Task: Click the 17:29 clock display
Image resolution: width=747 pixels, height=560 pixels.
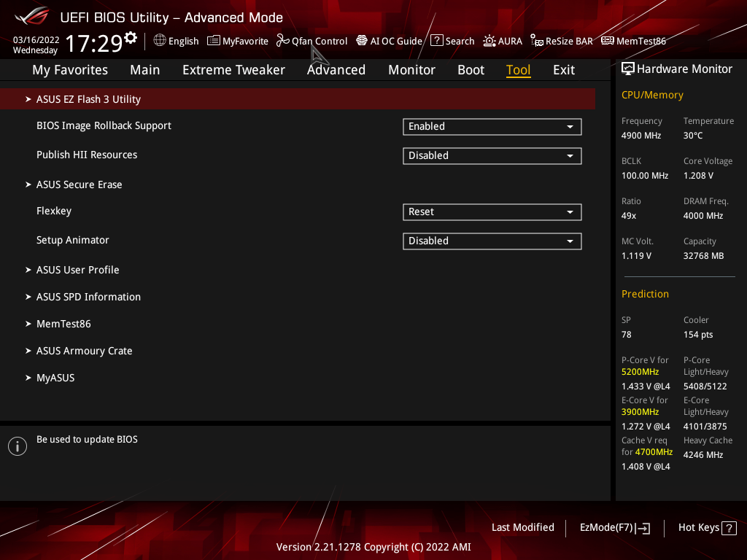Action: tap(94, 43)
